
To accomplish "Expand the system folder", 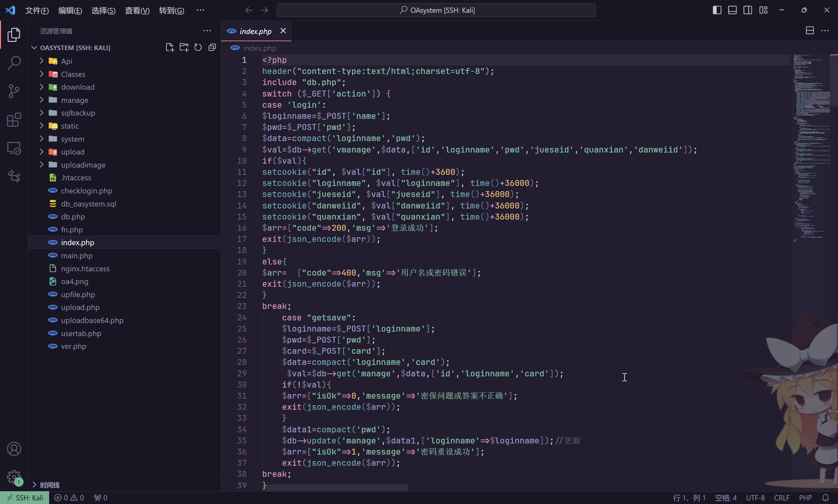I will point(124,139).
